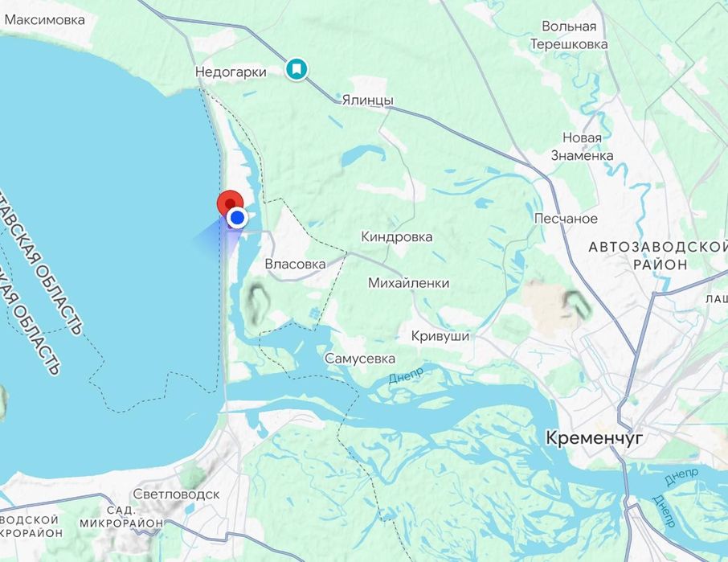Viewport: 728px width, 562px height.
Task: Click the Михайленки label
Action: click(x=408, y=283)
